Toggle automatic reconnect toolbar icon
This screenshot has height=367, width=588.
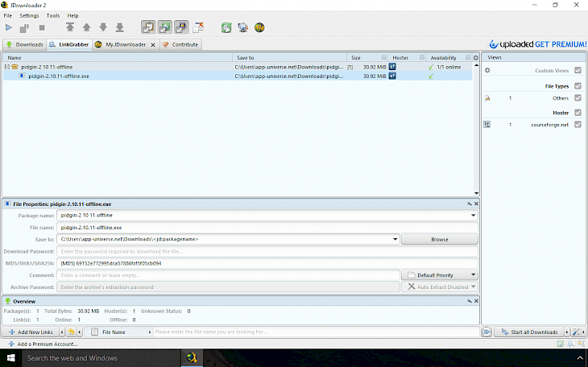pos(164,27)
